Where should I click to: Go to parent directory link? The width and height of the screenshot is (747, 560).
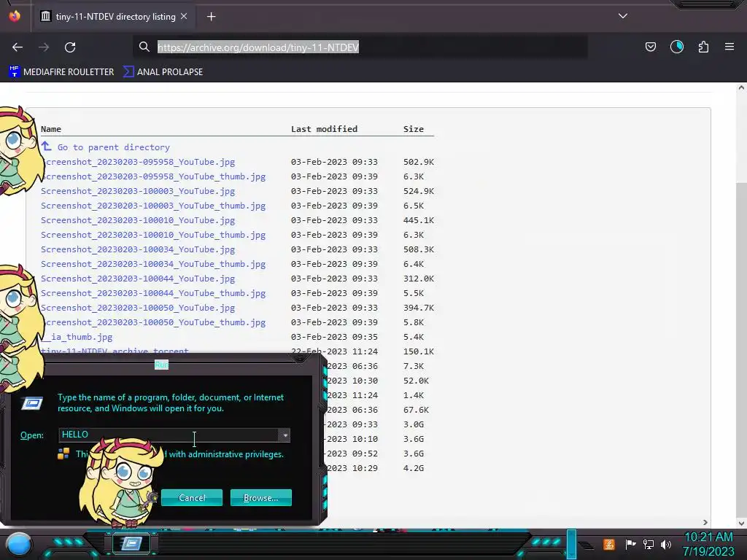(x=113, y=147)
